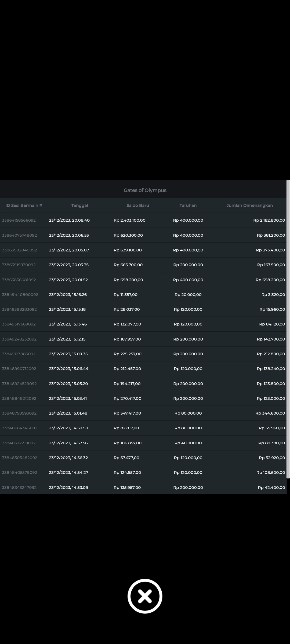Click the Tanggal column header
The width and height of the screenshot is (290, 644).
(79, 206)
